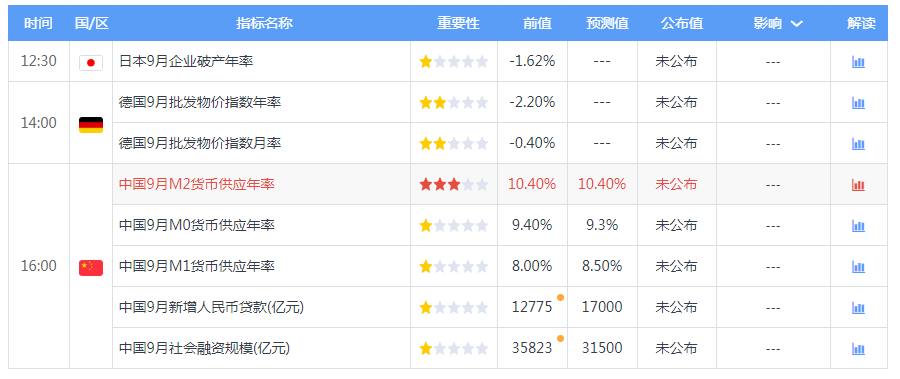The height and width of the screenshot is (379, 900).
Task: Click the 时间 column header
Action: click(38, 23)
